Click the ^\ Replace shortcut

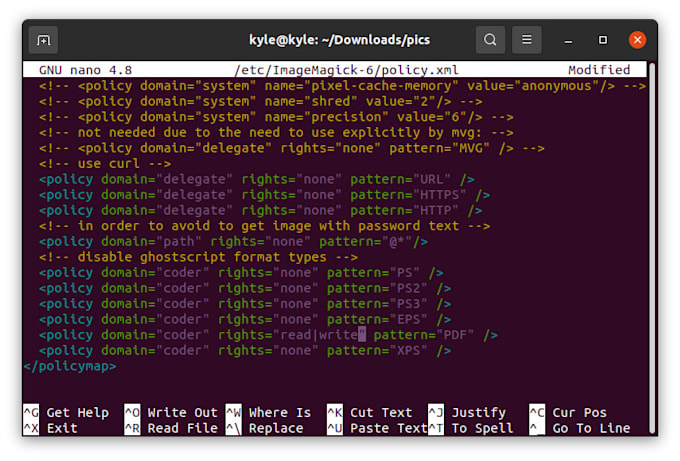pos(265,428)
